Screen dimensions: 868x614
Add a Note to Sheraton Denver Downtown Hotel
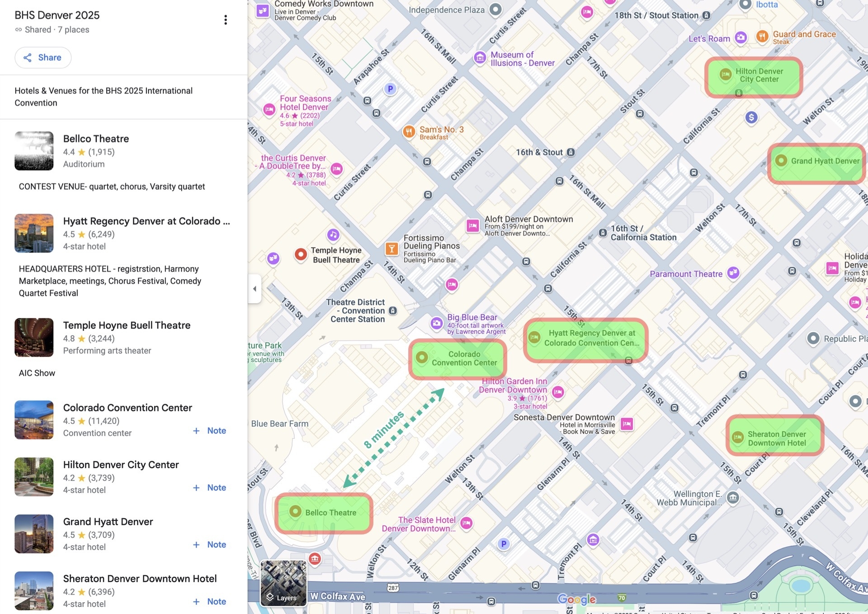pyautogui.click(x=210, y=601)
